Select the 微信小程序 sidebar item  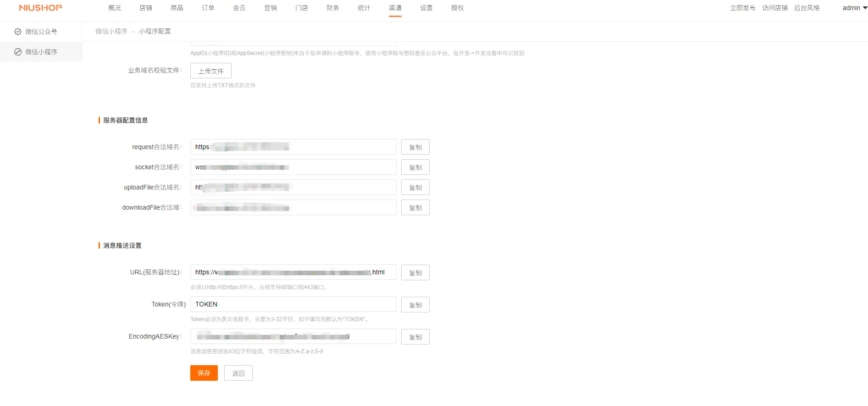coord(41,52)
